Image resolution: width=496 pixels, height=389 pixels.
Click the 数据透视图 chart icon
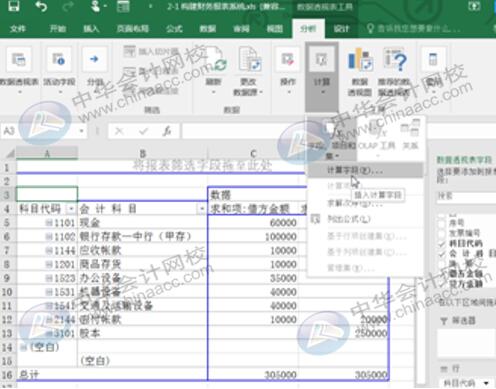(359, 60)
